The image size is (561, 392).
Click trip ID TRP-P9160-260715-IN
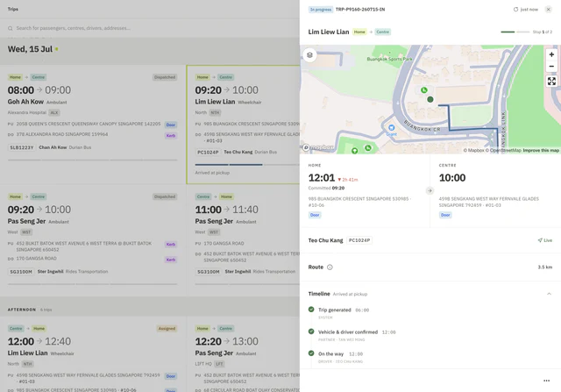point(360,10)
